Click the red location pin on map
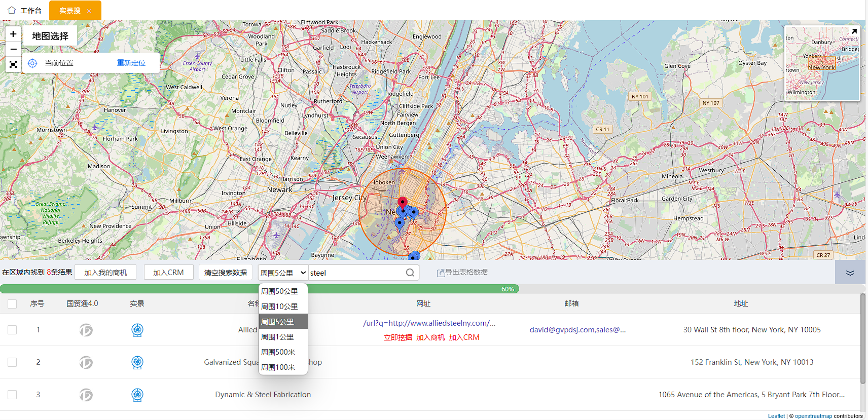This screenshot has width=868, height=420. click(x=403, y=202)
